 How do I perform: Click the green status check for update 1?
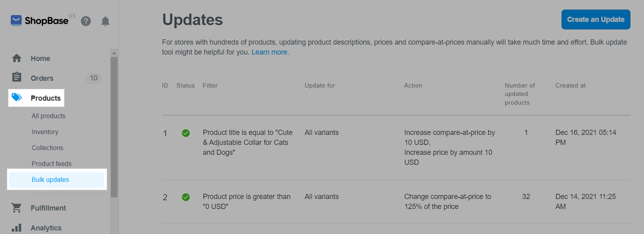pos(186,133)
